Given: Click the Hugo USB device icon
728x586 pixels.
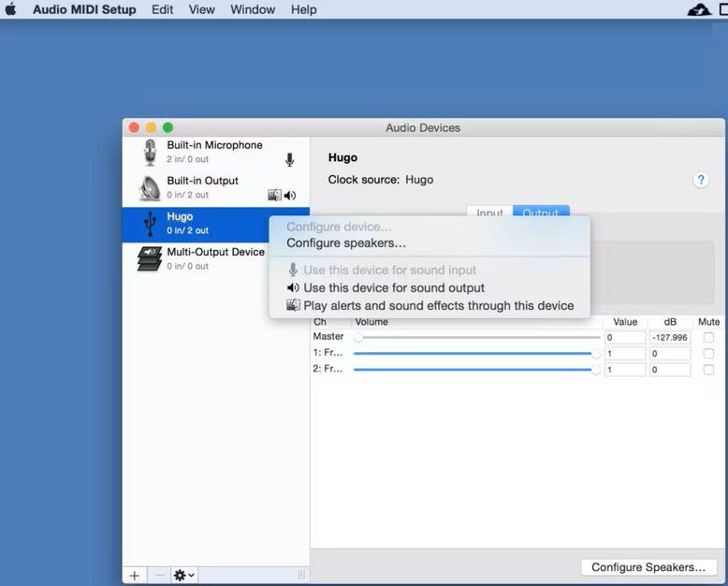Looking at the screenshot, I should [x=150, y=224].
